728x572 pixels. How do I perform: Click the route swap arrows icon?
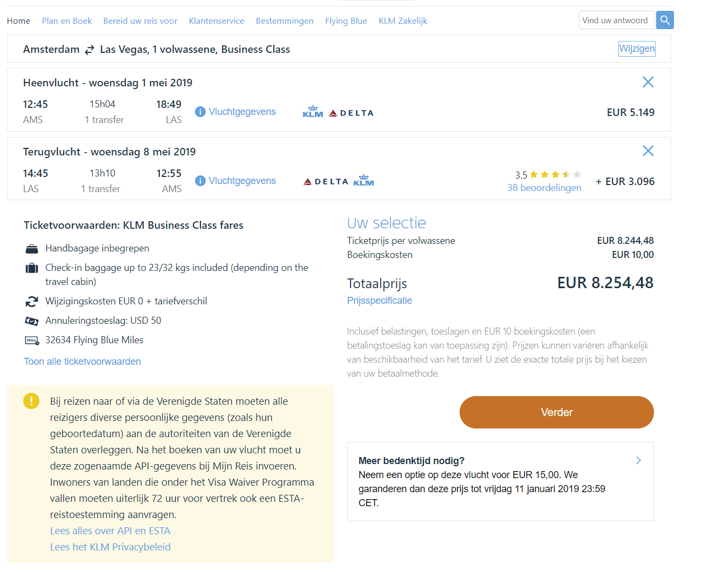pyautogui.click(x=90, y=50)
